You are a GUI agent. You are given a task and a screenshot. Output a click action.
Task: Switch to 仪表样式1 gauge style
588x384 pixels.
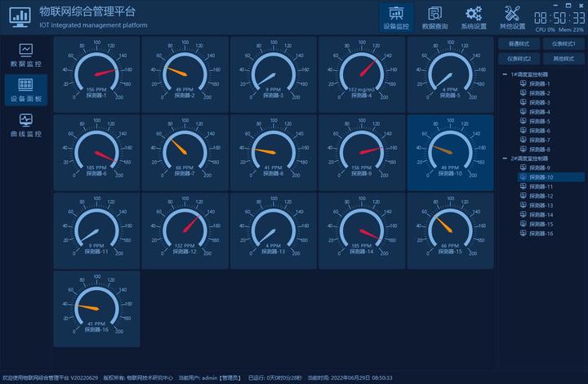point(563,44)
